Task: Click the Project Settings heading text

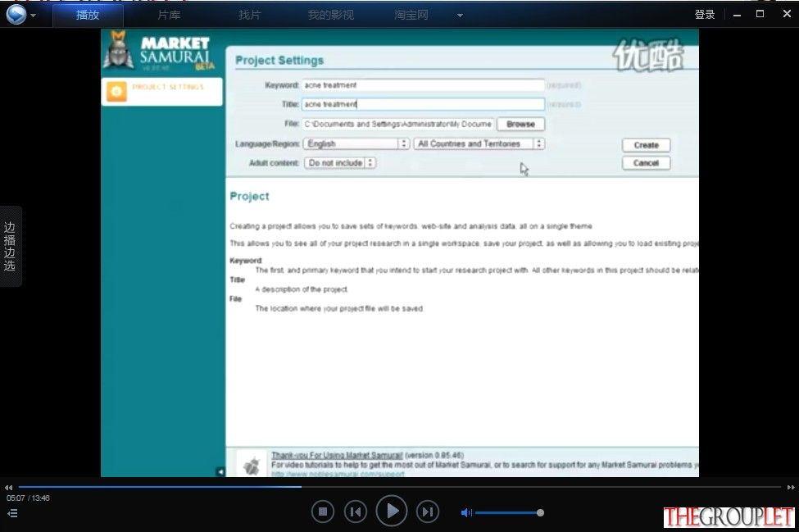Action: point(279,60)
